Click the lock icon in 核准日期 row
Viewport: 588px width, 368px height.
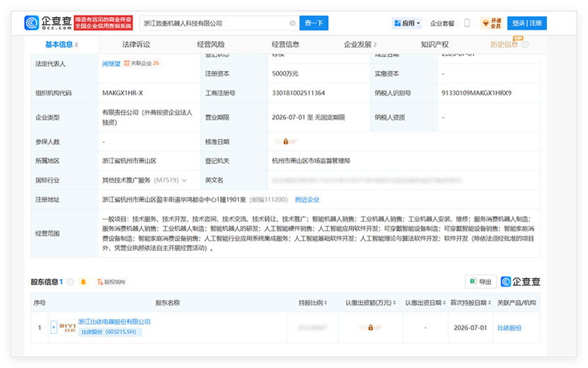click(286, 142)
